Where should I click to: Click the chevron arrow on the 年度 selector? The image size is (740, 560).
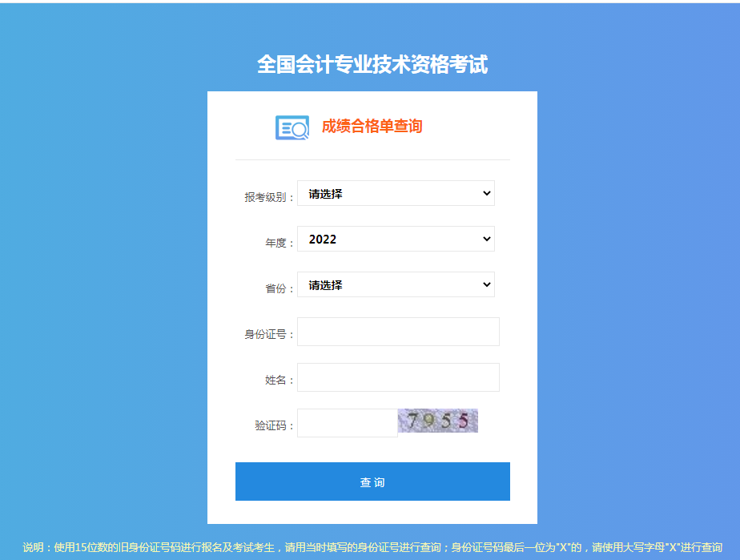[485, 239]
